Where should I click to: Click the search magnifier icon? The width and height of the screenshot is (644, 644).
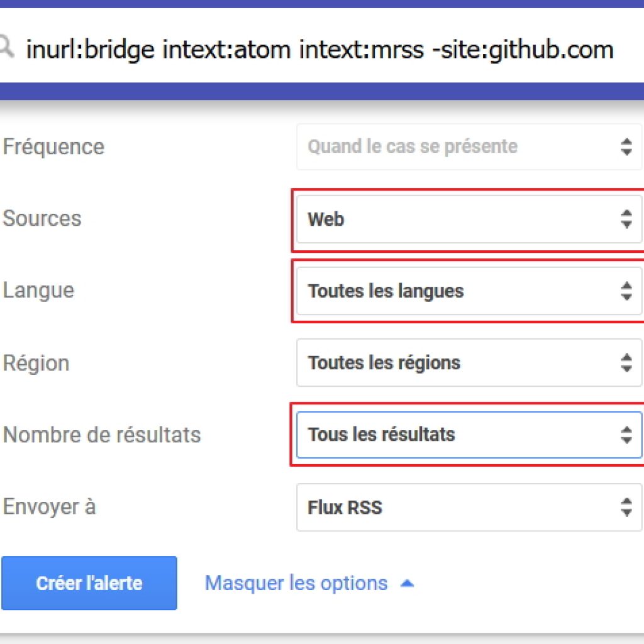[6, 47]
